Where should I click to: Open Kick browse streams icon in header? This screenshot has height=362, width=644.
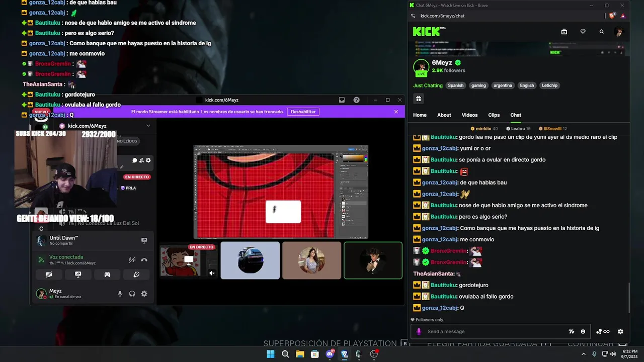point(564,32)
